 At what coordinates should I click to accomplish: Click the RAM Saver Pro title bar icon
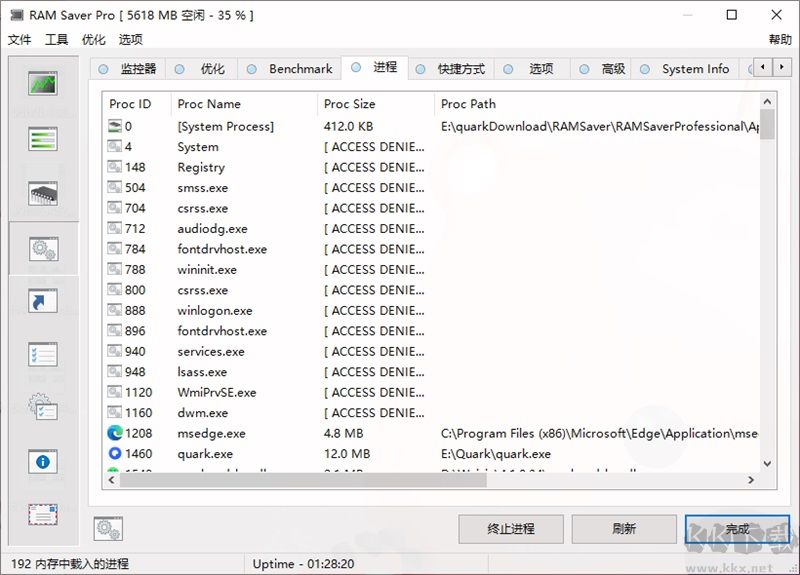tap(16, 15)
